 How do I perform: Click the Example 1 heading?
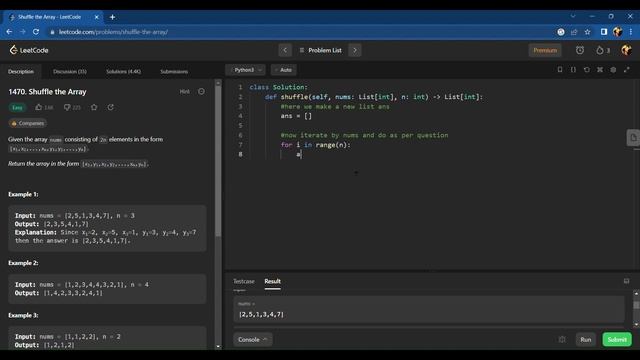23,194
